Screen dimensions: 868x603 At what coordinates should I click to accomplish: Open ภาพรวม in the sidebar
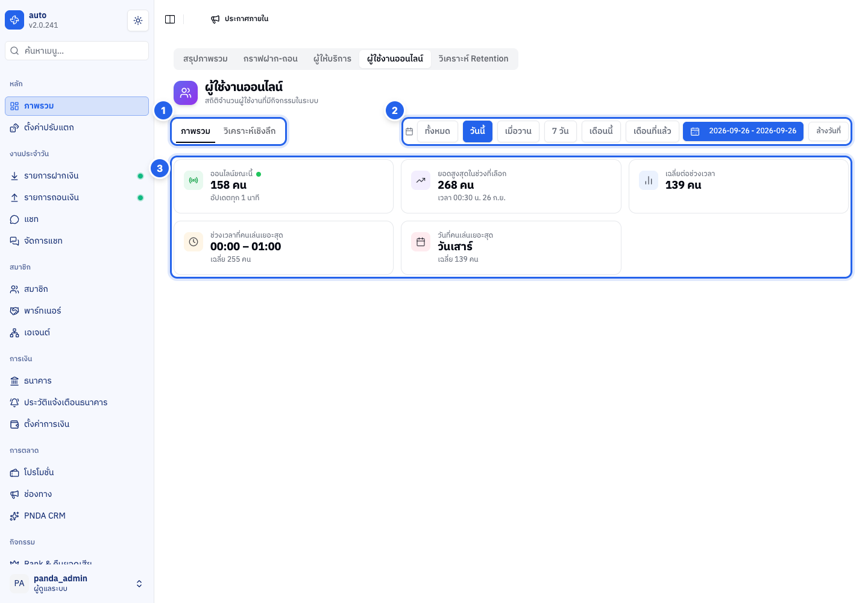click(x=77, y=106)
